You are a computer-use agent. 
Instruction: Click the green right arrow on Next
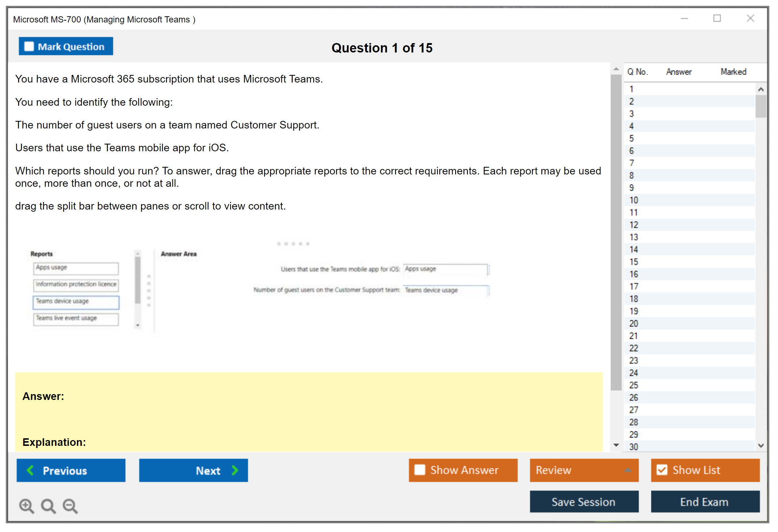coord(235,470)
